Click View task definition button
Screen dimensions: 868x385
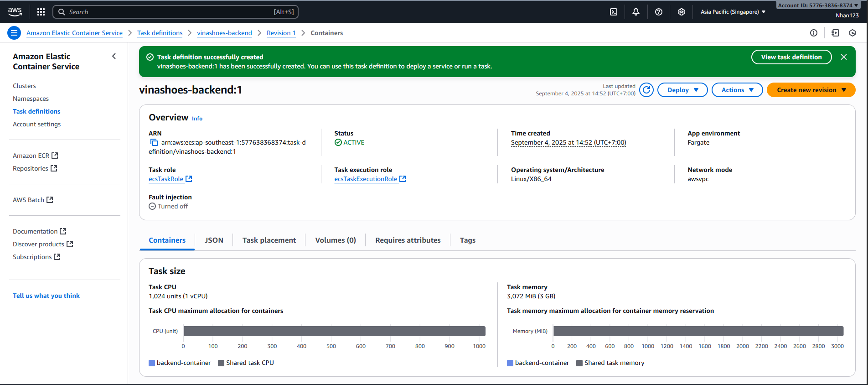[791, 57]
